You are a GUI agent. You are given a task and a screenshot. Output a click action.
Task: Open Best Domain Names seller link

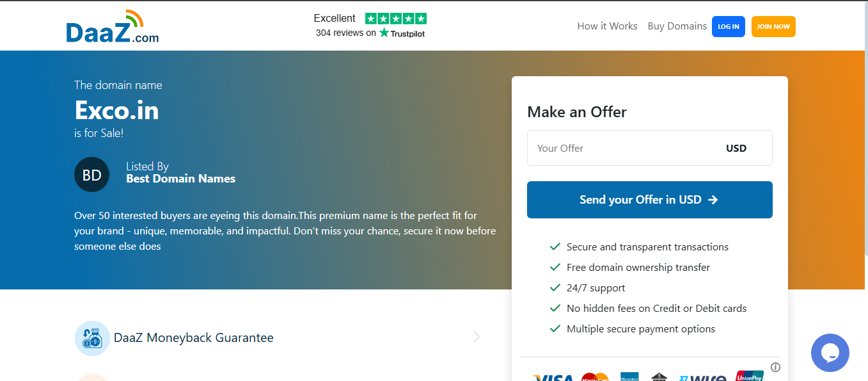coord(180,179)
